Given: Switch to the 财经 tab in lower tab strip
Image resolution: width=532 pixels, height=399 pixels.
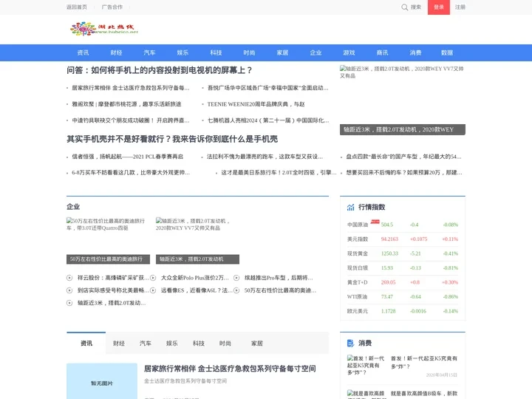Looking at the screenshot, I should (x=119, y=344).
